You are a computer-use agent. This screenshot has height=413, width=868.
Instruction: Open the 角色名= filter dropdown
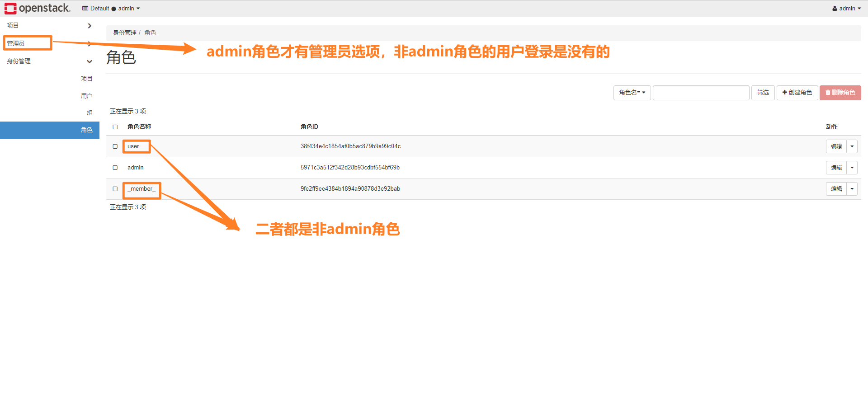tap(632, 93)
